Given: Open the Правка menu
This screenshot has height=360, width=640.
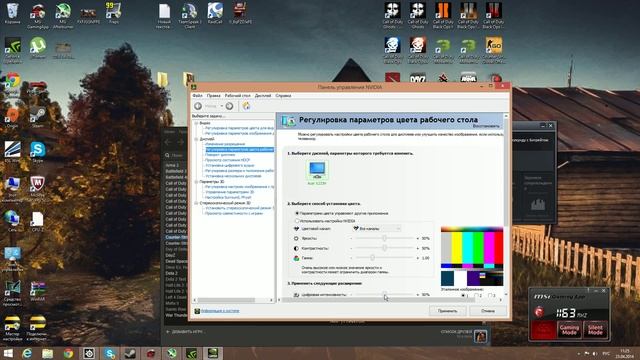Looking at the screenshot, I should pyautogui.click(x=213, y=96).
